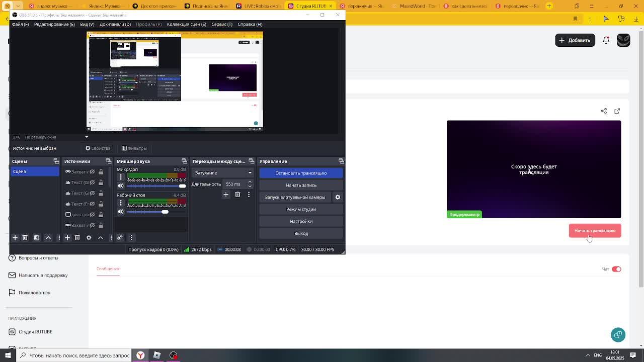Viewport: 644px width, 362px height.
Task: Toggle visibility of first Захват source
Action: (x=92, y=172)
